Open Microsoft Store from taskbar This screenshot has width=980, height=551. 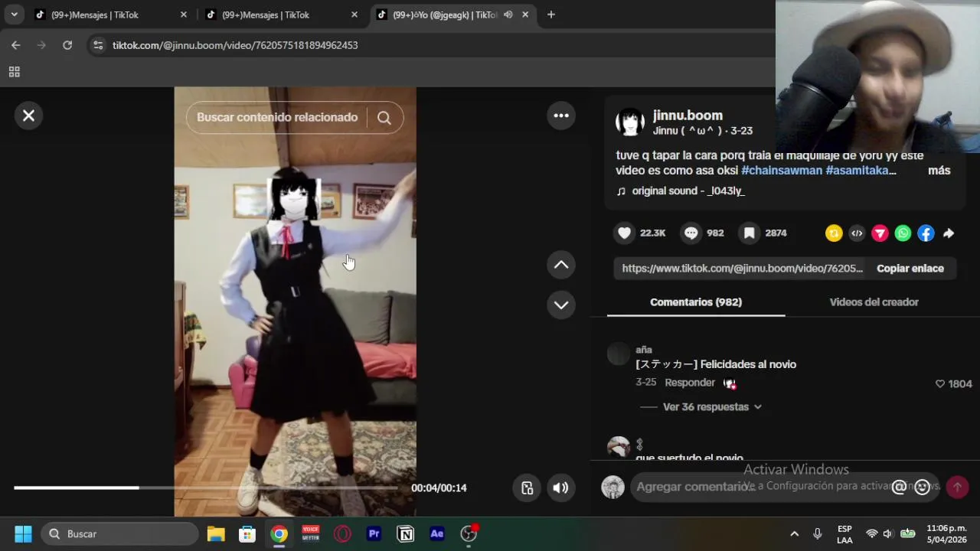pos(247,534)
